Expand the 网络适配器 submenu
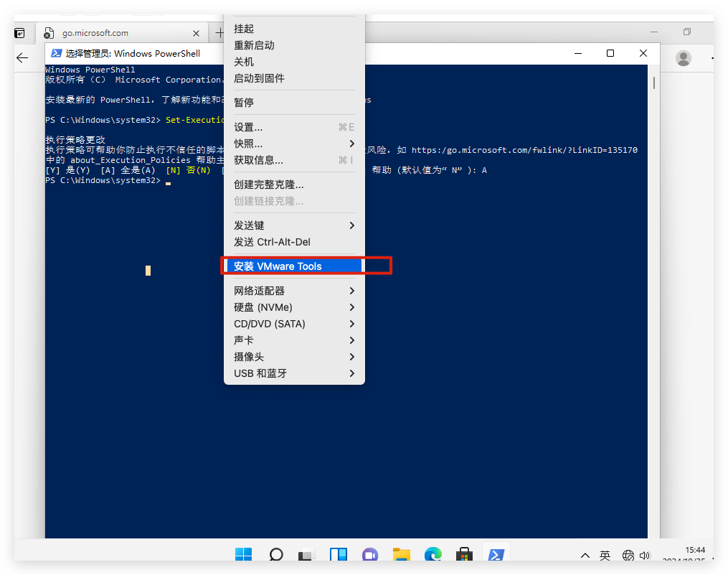The image size is (728, 575). [x=294, y=291]
